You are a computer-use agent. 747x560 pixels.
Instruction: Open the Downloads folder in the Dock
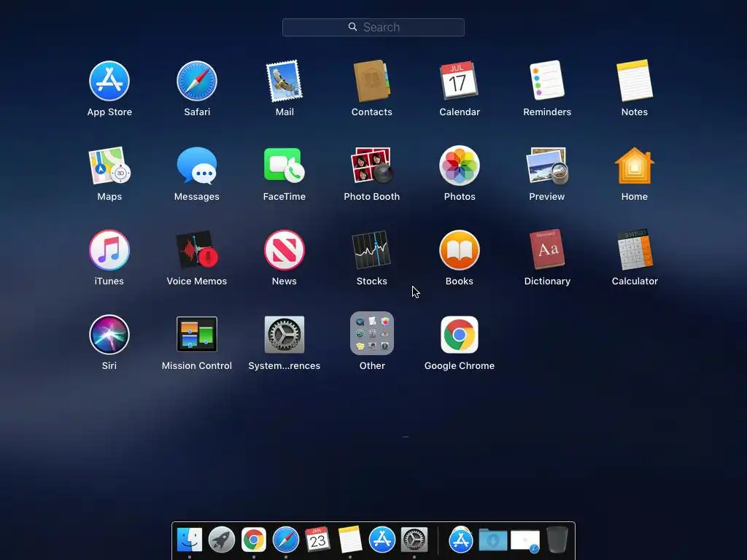click(493, 540)
